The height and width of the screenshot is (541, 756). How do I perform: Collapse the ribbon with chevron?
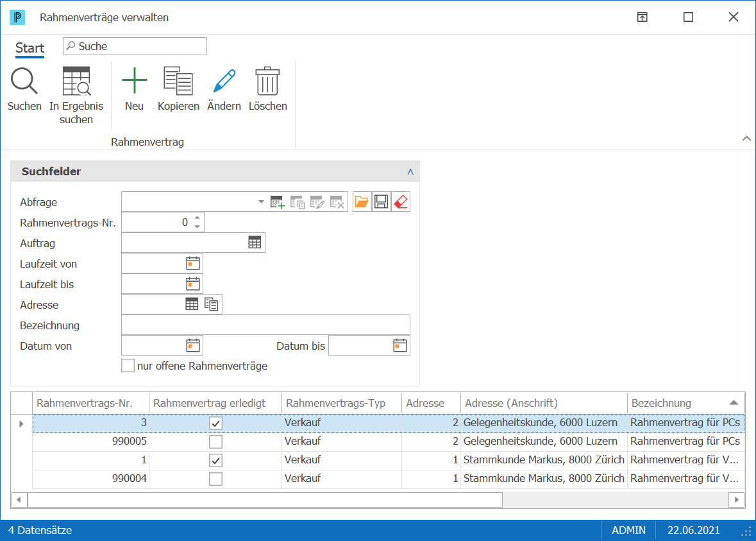(x=746, y=139)
